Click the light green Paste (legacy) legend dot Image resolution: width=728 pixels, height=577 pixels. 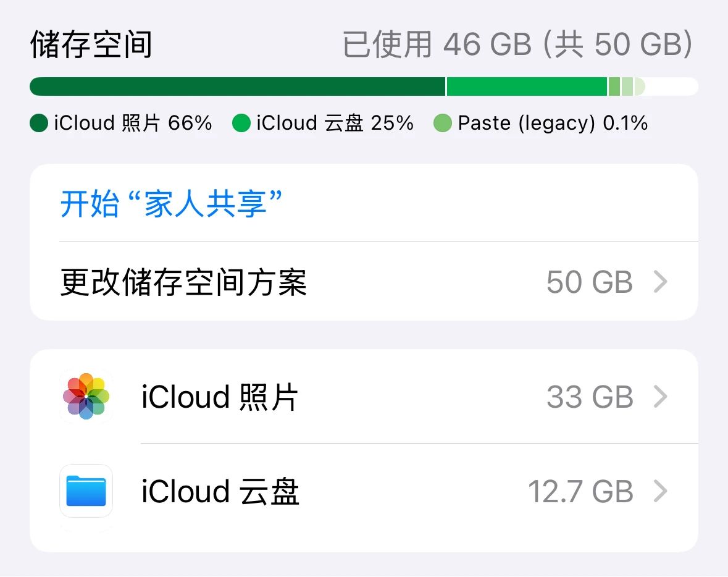tap(443, 123)
